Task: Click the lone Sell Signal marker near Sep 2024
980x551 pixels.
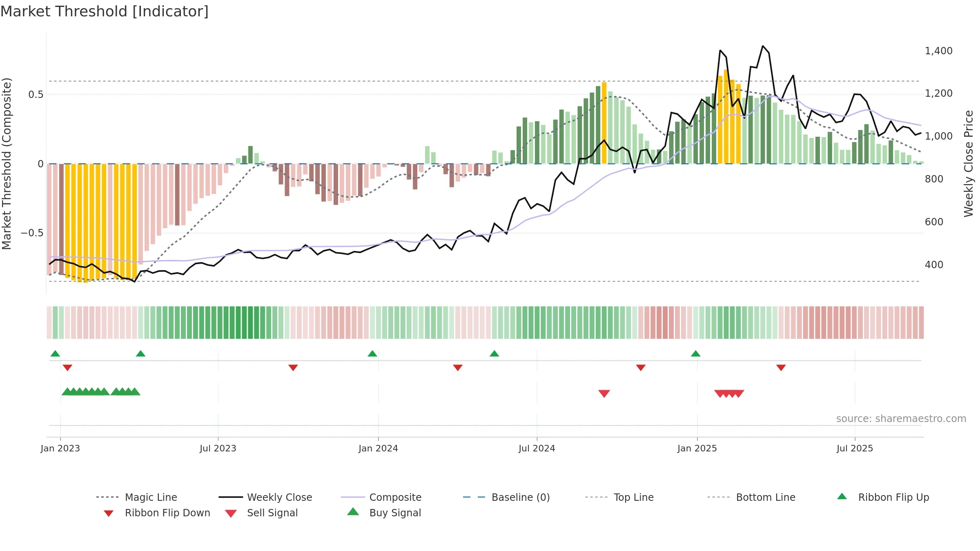Action: tap(604, 393)
